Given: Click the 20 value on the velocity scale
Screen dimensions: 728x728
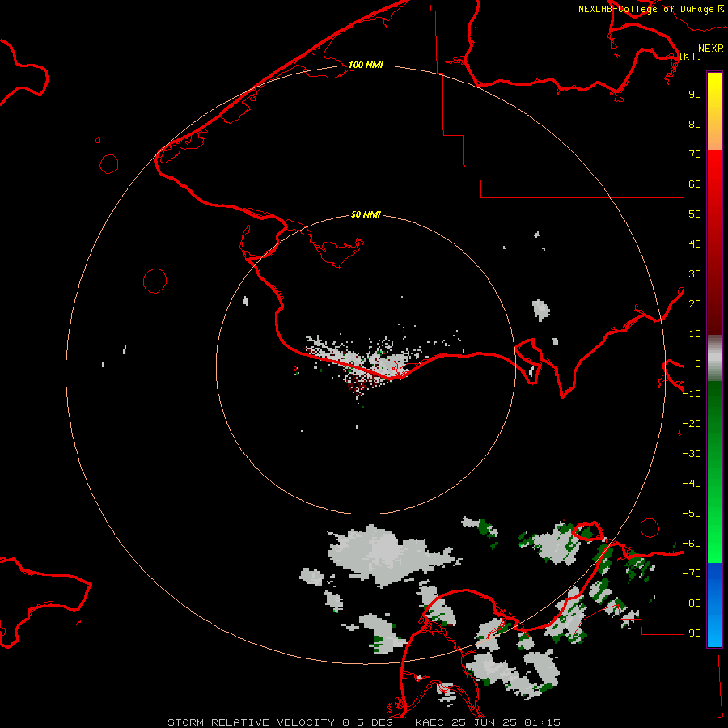Looking at the screenshot, I should tap(695, 303).
